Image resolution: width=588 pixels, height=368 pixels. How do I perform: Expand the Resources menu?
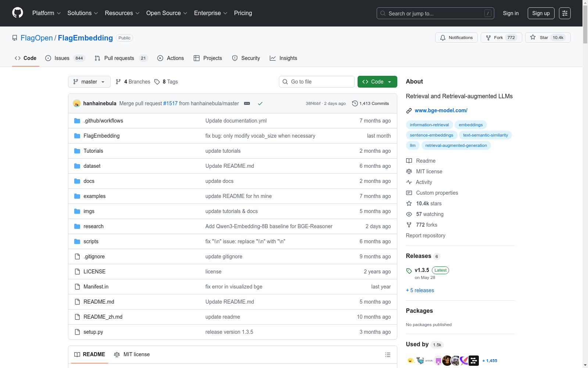[x=122, y=13]
